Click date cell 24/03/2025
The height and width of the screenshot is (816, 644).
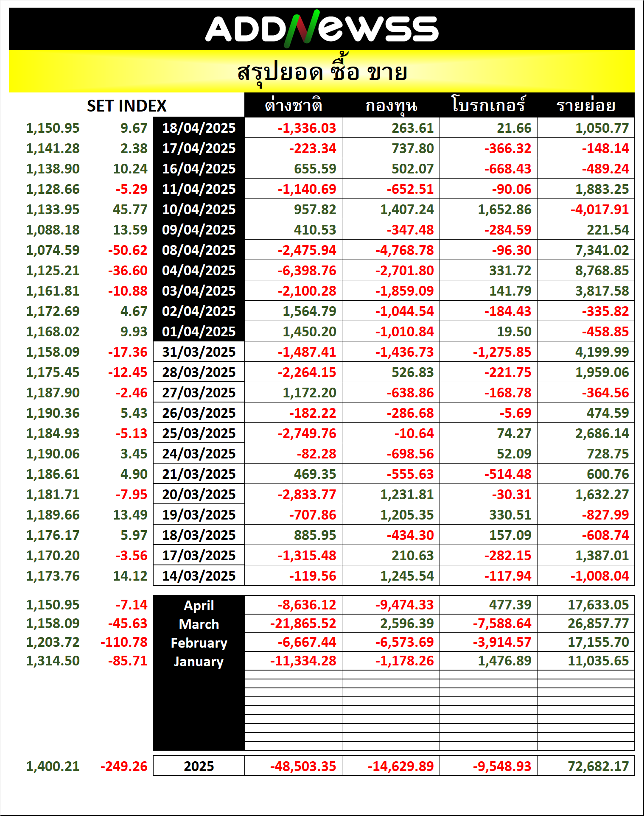[199, 453]
